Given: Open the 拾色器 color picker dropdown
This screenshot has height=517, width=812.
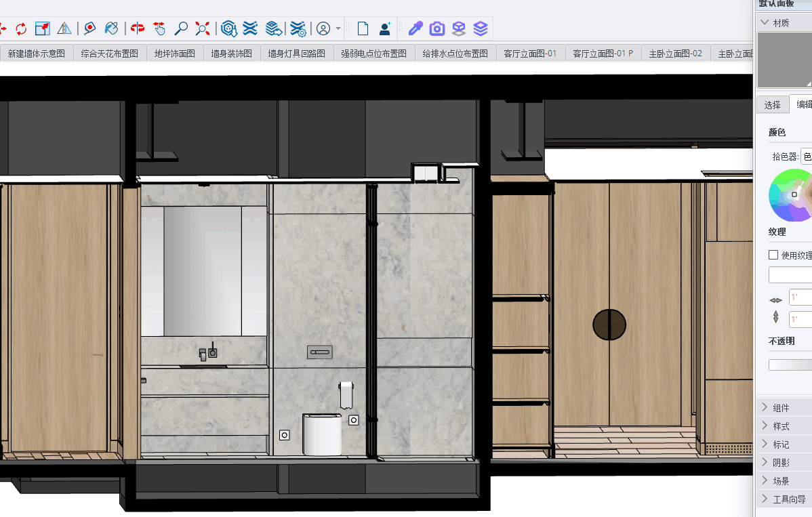Looking at the screenshot, I should (806, 157).
